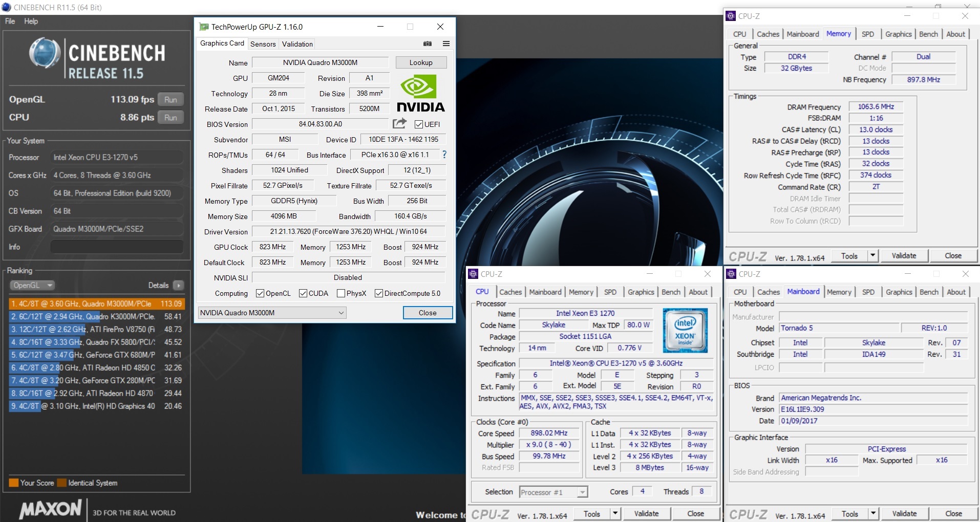This screenshot has height=522, width=980.
Task: Toggle the PhysX checkbox
Action: (x=341, y=293)
